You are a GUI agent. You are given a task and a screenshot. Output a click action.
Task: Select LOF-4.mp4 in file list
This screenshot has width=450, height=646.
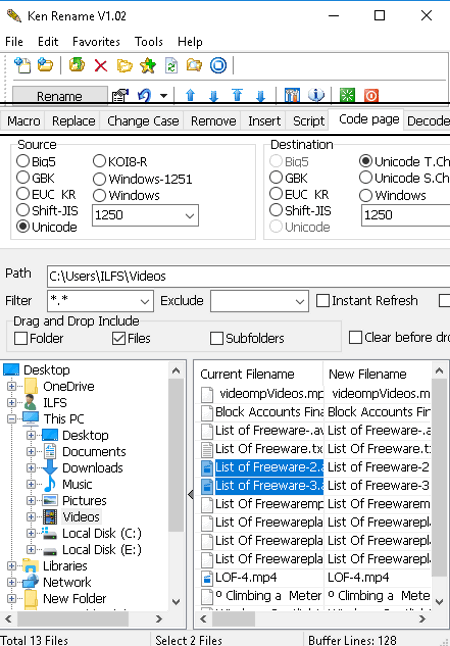click(x=246, y=577)
